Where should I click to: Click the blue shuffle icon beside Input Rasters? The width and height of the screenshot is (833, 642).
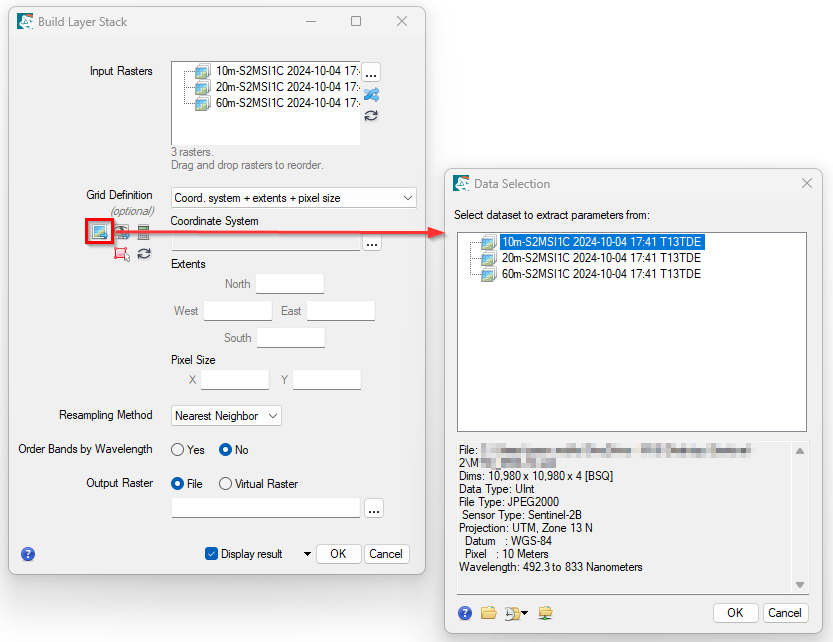point(371,94)
